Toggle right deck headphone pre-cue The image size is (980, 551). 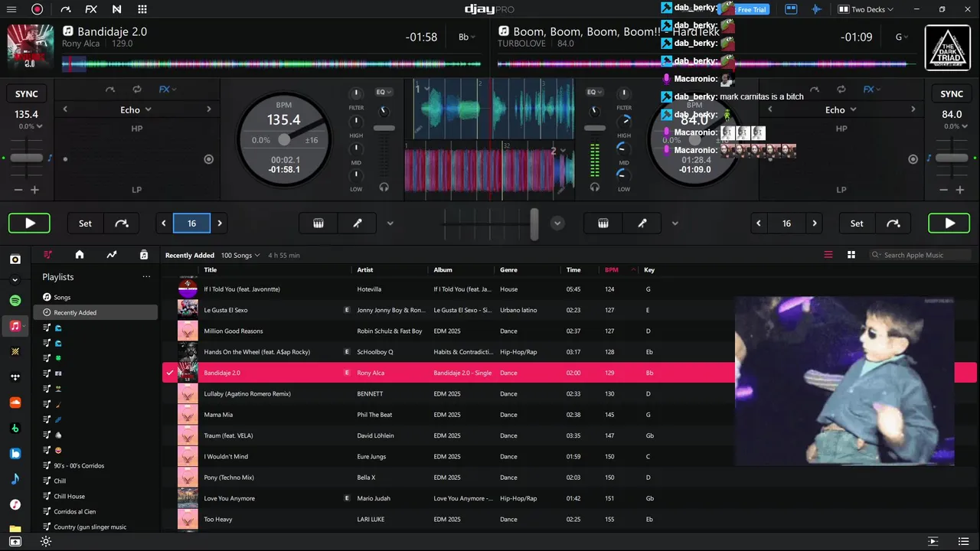click(595, 187)
